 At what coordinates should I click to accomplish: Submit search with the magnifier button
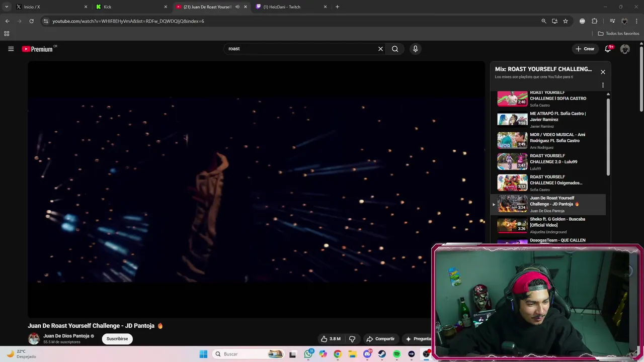395,49
